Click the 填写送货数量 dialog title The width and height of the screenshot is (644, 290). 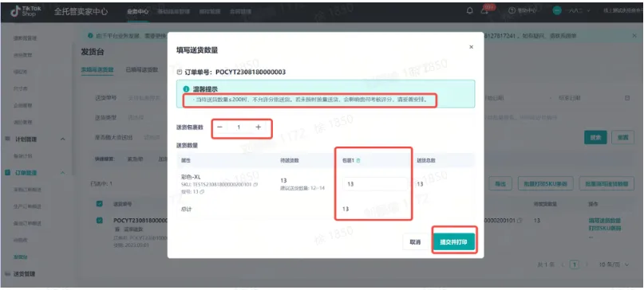pyautogui.click(x=197, y=50)
